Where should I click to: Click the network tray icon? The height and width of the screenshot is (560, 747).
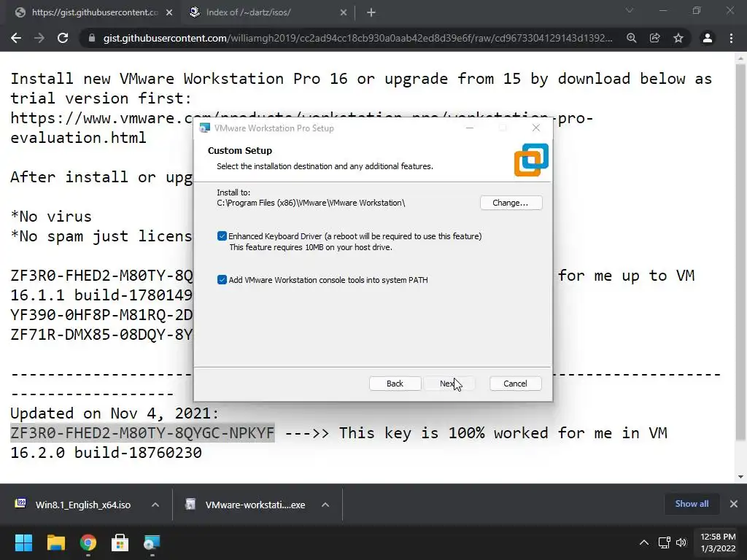[x=664, y=542]
